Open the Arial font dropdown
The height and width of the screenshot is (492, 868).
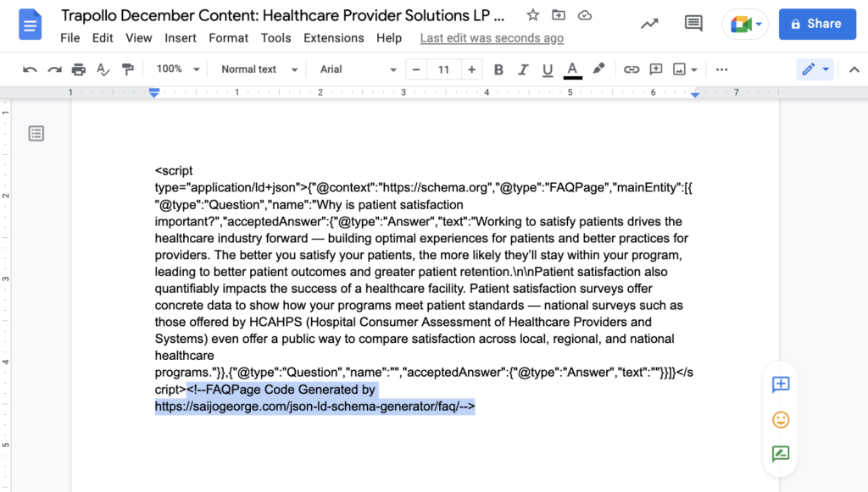click(x=358, y=69)
